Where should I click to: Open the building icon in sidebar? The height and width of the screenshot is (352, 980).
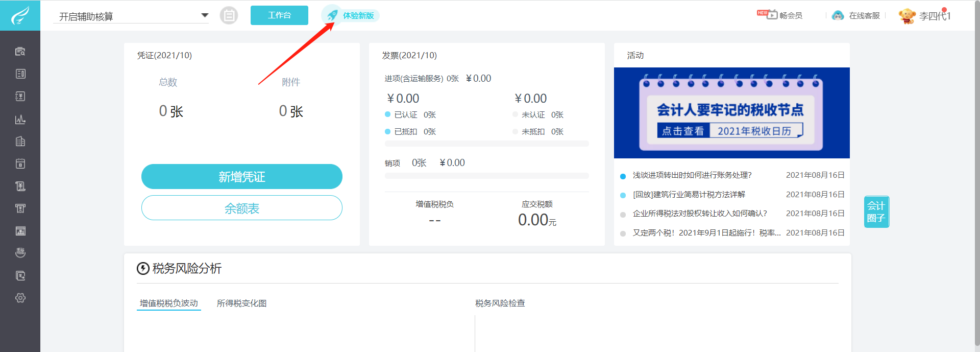[20, 142]
